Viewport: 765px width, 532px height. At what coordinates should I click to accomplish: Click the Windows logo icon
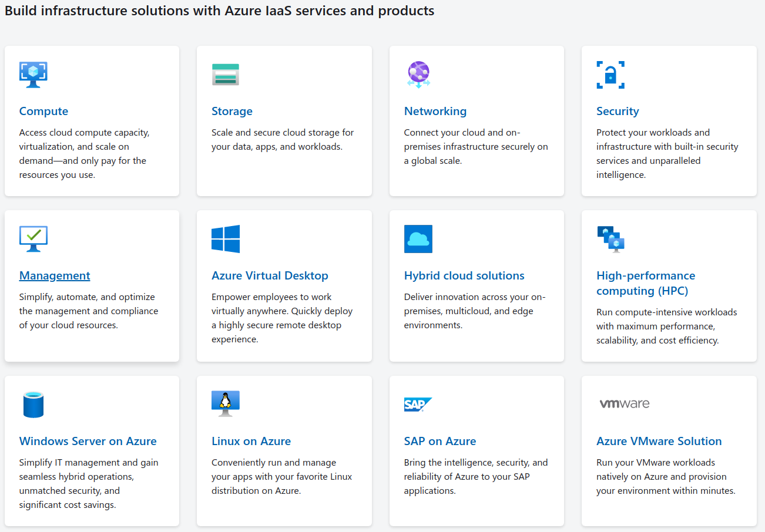pos(226,239)
